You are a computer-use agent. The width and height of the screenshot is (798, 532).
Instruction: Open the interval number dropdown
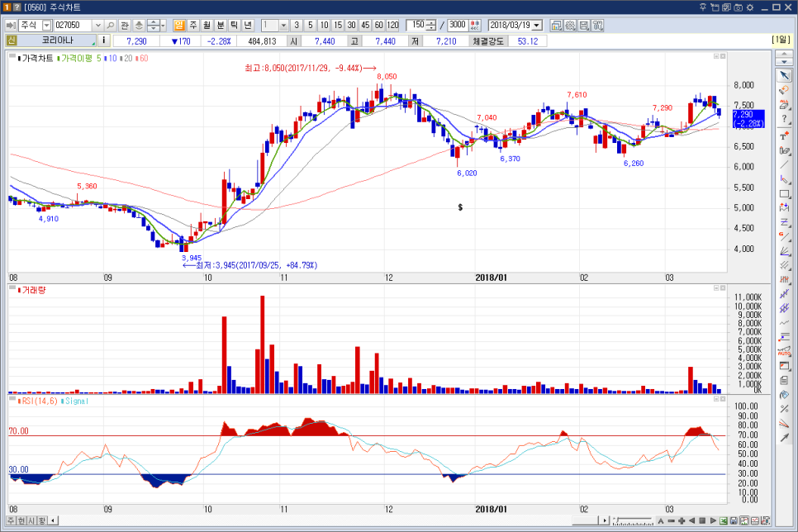click(x=283, y=25)
